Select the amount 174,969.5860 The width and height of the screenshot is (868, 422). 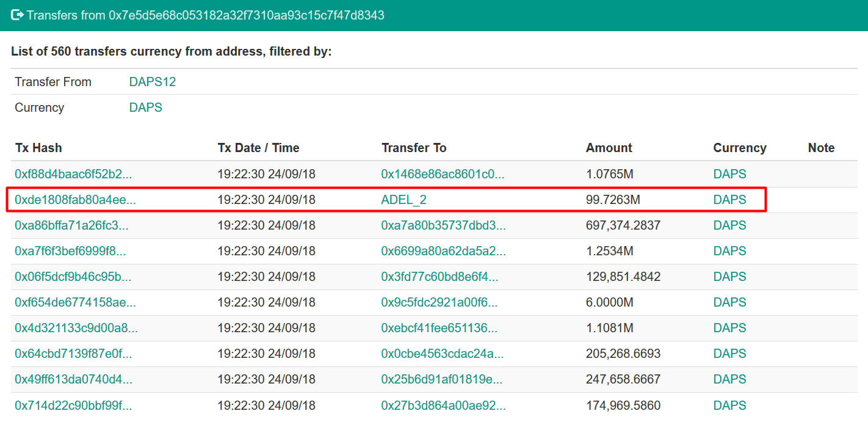[623, 405]
